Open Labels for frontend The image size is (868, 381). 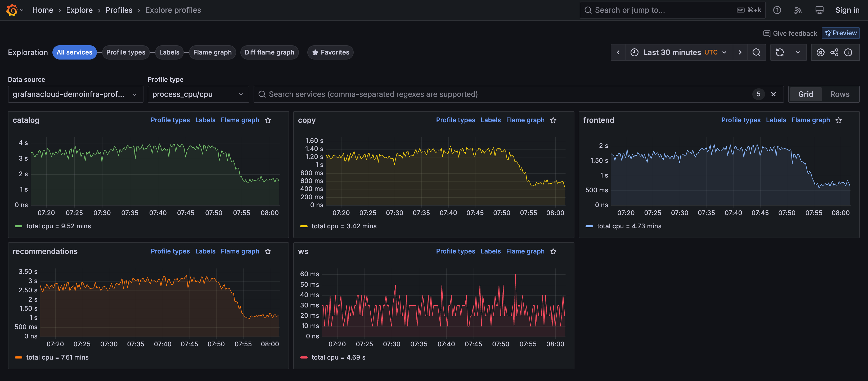click(x=776, y=120)
